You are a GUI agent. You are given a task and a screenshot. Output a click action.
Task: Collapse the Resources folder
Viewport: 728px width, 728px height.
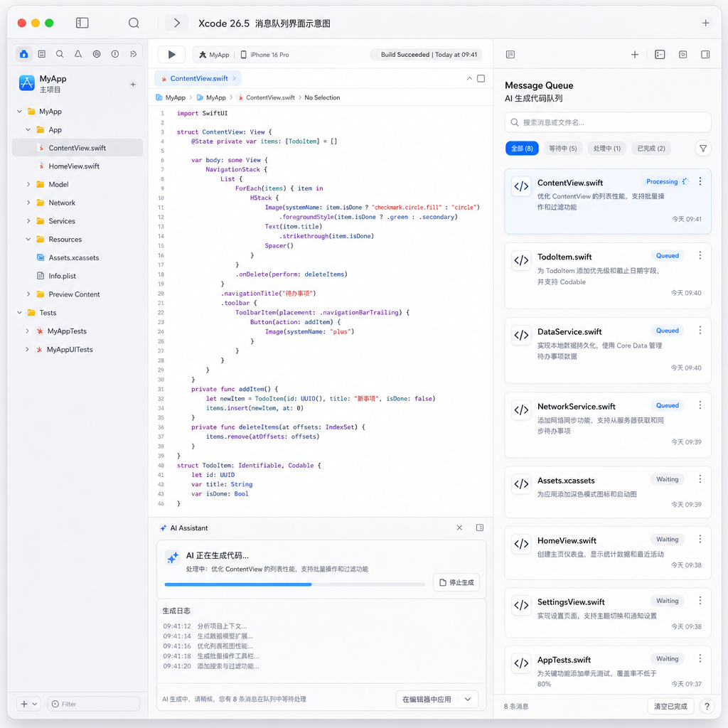click(28, 239)
